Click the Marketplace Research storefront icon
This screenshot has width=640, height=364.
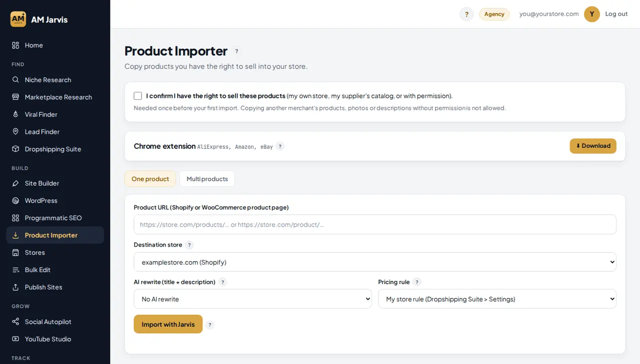15,97
